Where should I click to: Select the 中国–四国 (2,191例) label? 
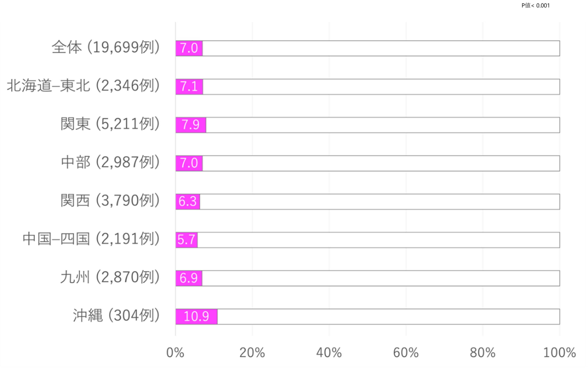coord(91,239)
